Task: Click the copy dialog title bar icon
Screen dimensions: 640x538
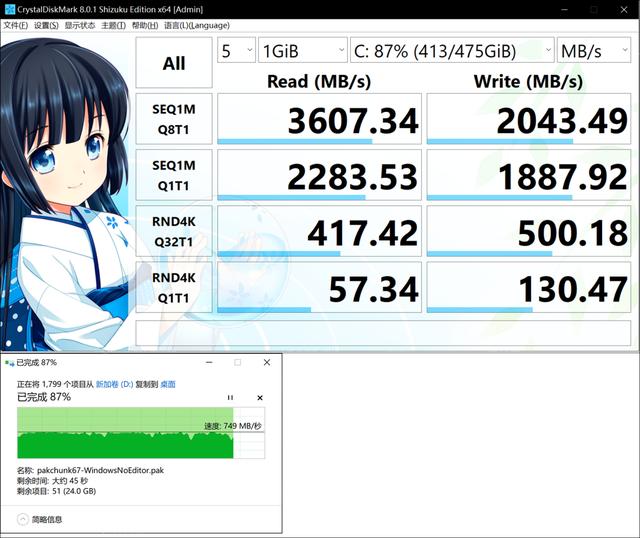Action: [9, 362]
